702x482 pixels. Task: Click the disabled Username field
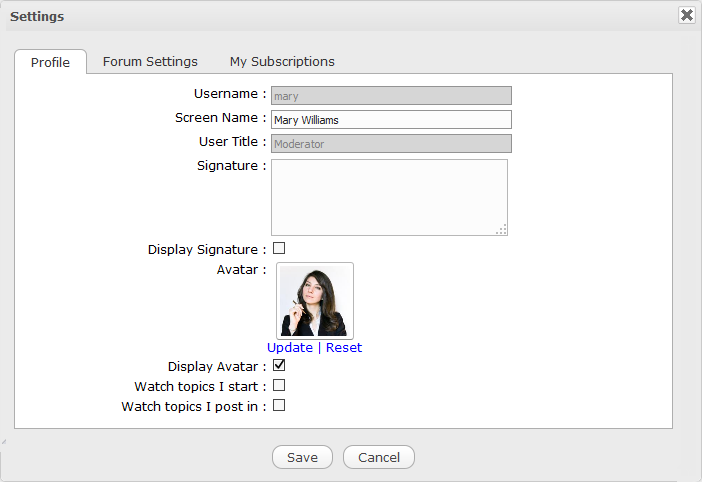[391, 96]
